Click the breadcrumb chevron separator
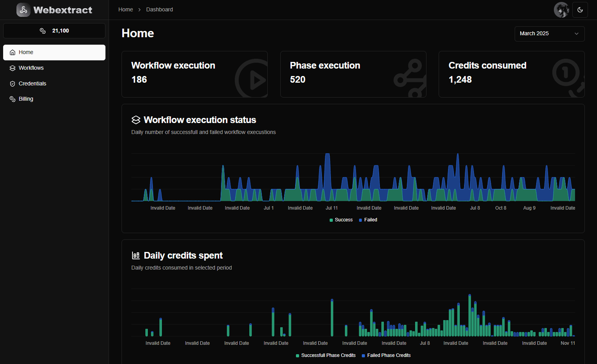This screenshot has height=364, width=597. pyautogui.click(x=140, y=10)
